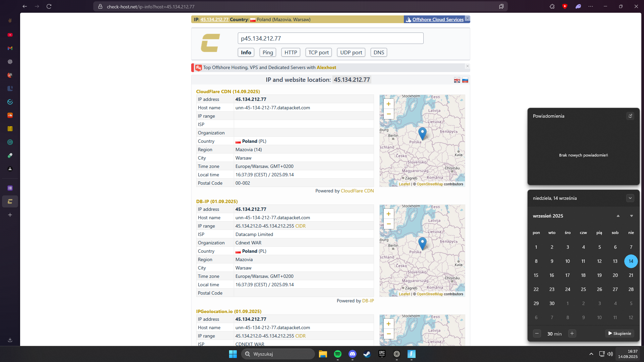The width and height of the screenshot is (644, 362).
Task: Select the Info tab
Action: point(246,52)
